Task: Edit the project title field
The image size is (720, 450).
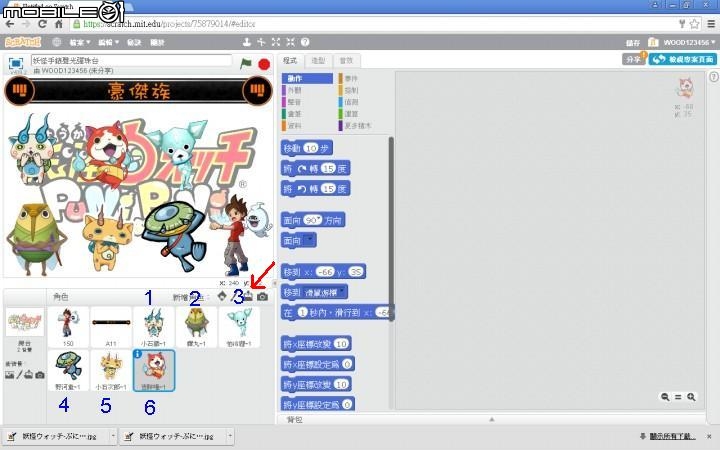Action: pos(131,60)
